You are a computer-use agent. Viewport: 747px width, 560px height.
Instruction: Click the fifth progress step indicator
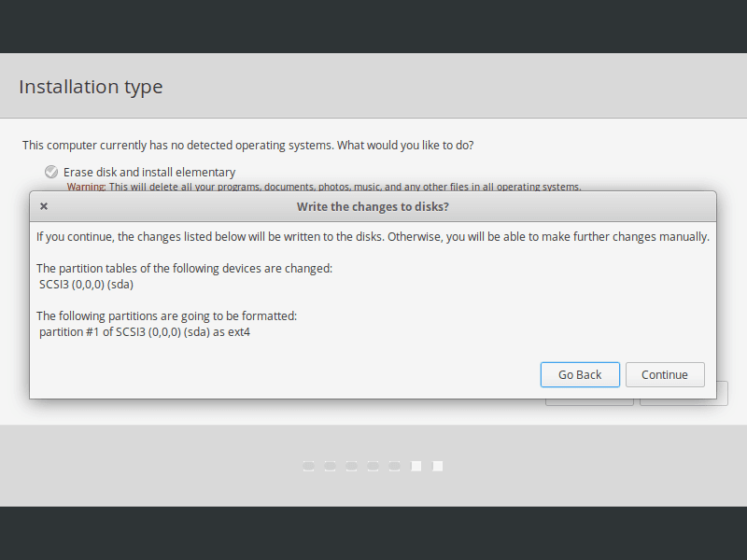394,465
